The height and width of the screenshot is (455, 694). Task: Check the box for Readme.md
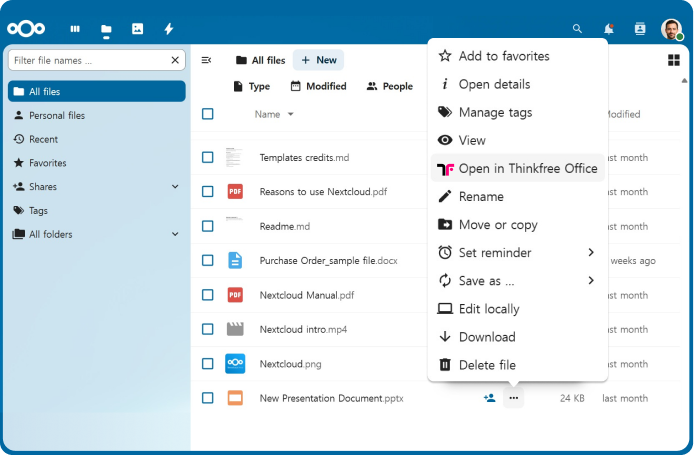pyautogui.click(x=208, y=226)
